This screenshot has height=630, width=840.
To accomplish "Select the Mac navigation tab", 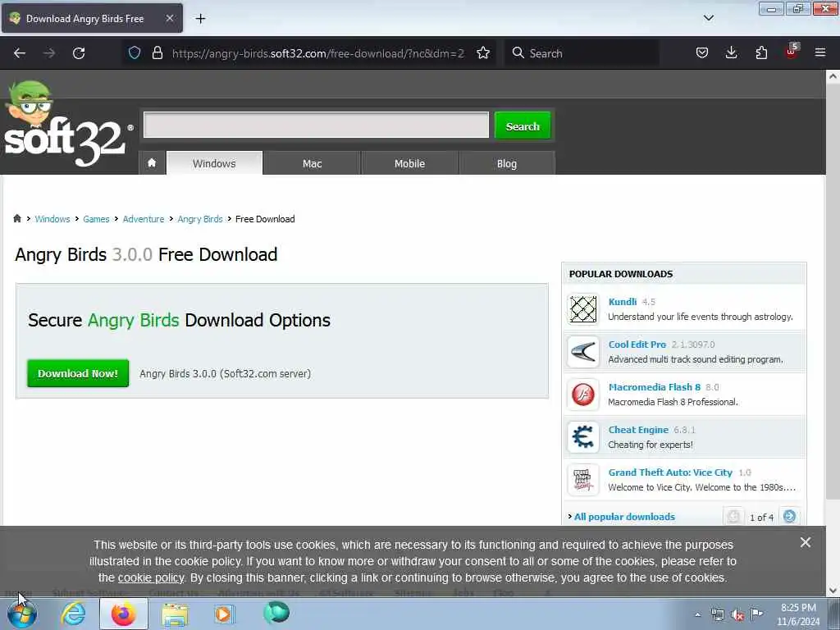I will tap(312, 163).
